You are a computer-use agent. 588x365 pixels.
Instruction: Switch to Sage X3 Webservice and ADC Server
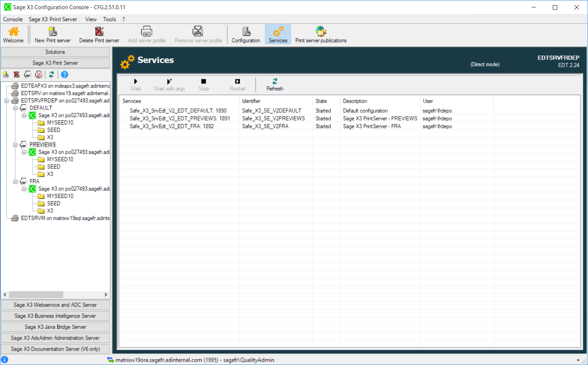point(55,305)
